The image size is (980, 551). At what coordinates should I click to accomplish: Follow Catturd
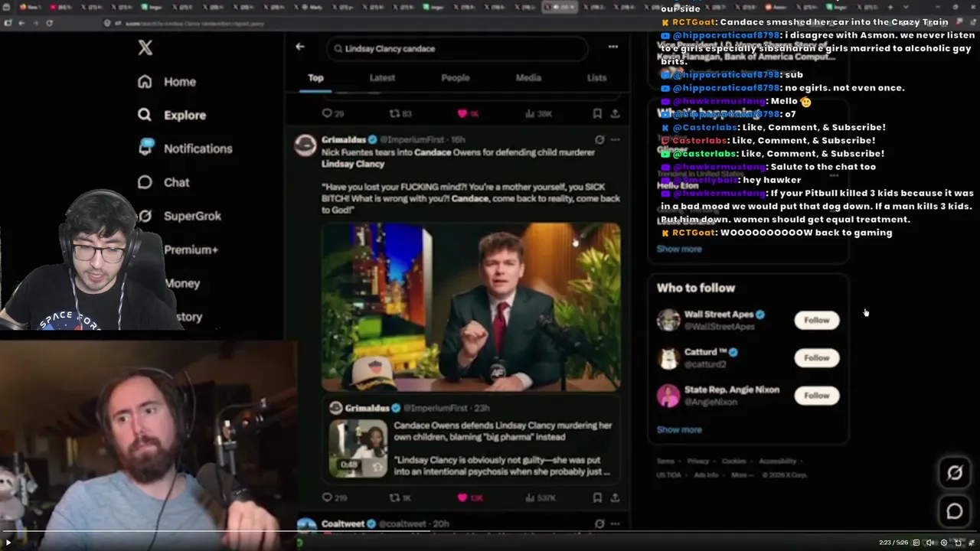coord(816,357)
